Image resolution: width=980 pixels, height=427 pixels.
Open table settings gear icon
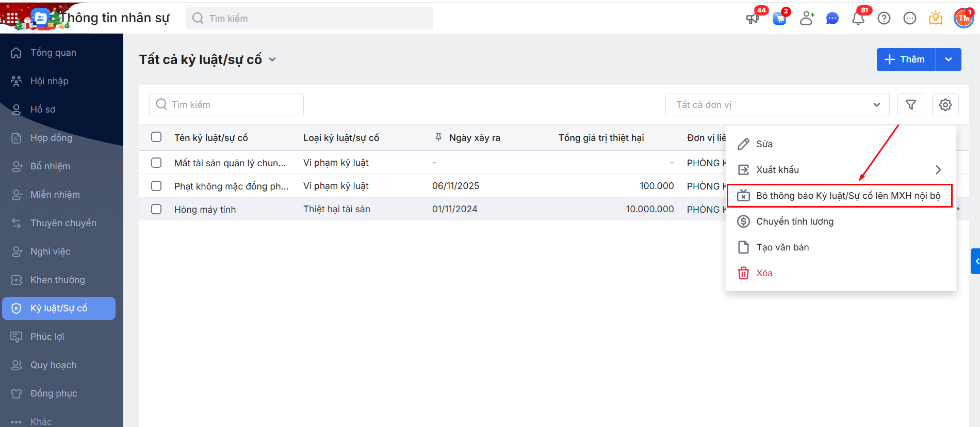945,105
